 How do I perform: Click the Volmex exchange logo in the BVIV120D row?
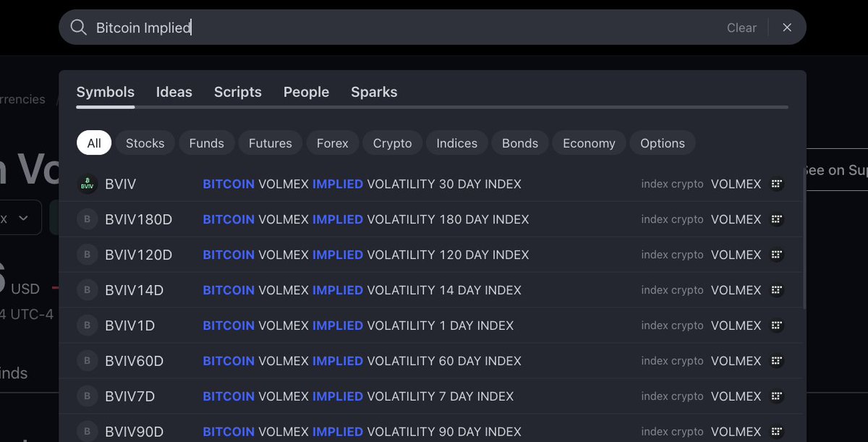pyautogui.click(x=777, y=255)
